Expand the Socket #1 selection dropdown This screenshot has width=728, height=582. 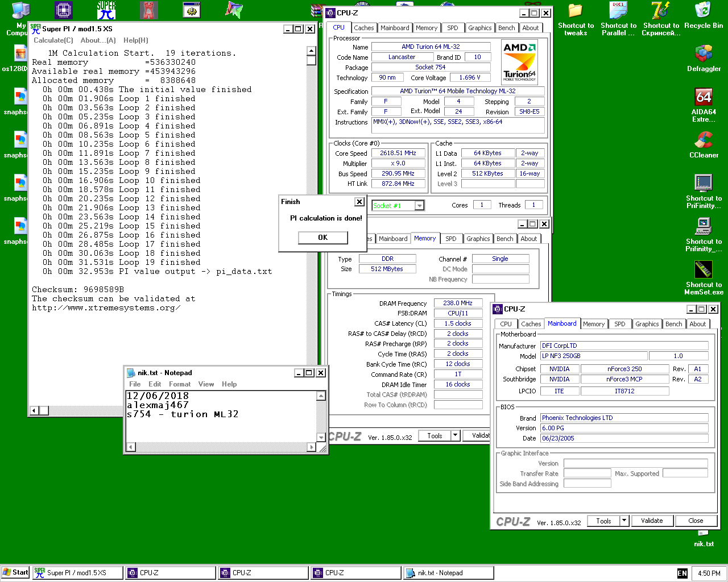coord(420,206)
